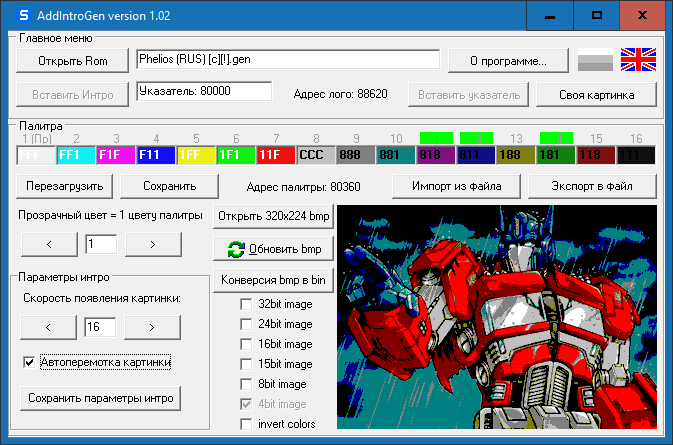The image size is (673, 445).
Task: Minimize the AddIntroGen window
Action: [x=550, y=16]
